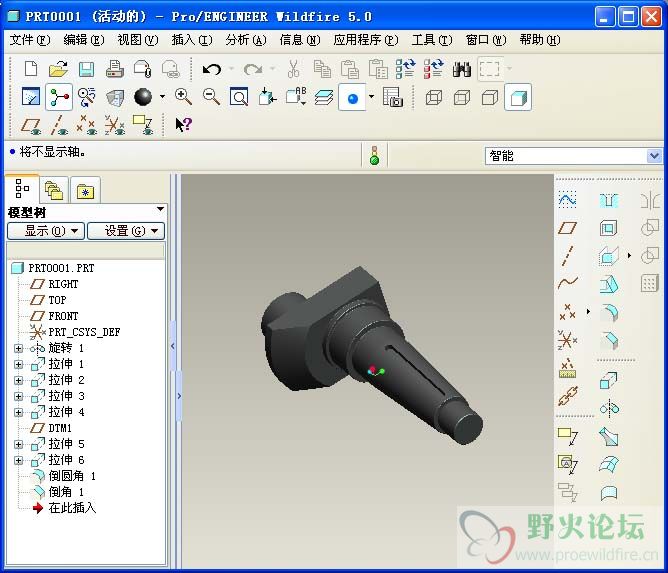The width and height of the screenshot is (668, 573).
Task: Switch to the favorites navigator tab
Action: (86, 190)
